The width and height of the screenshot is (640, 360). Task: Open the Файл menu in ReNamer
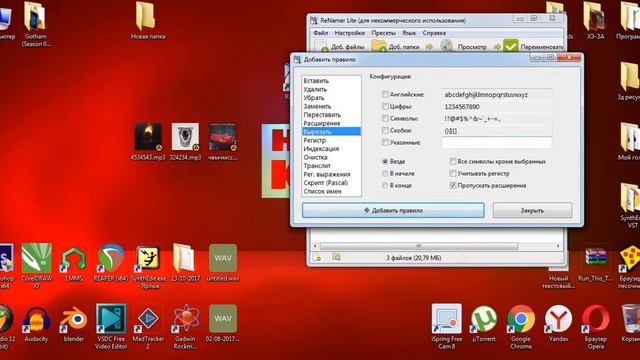click(320, 33)
